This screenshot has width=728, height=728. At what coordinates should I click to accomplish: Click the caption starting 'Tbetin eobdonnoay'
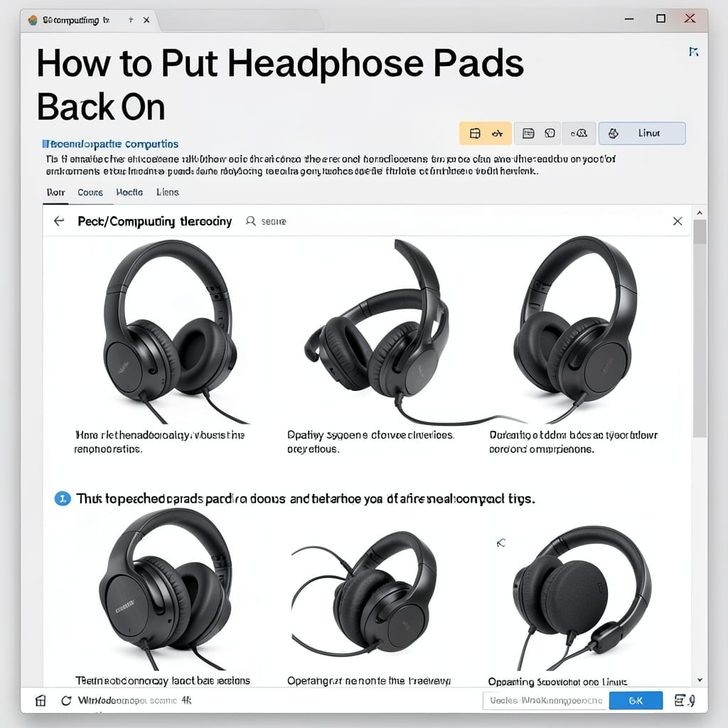[x=163, y=680]
